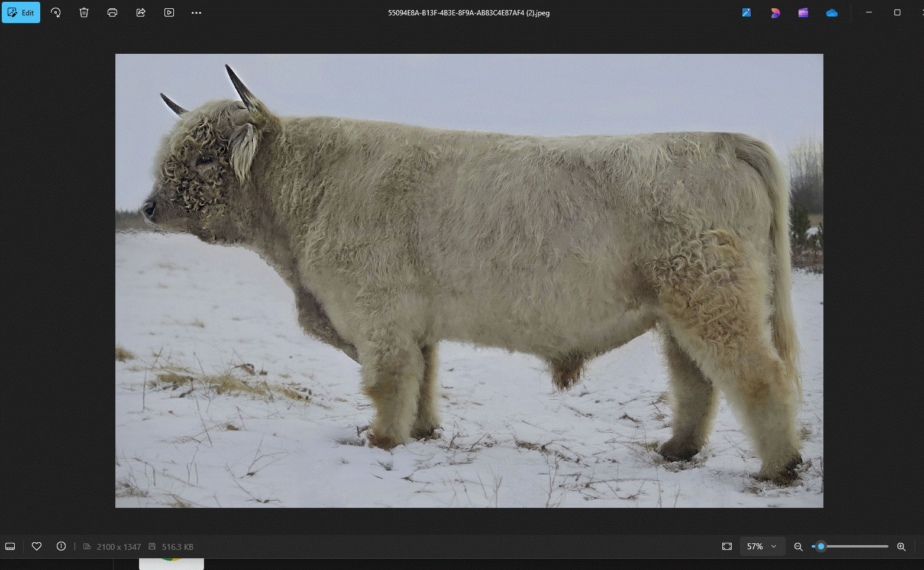Screen dimensions: 924x570
Task: Click the Edit button
Action: point(21,12)
